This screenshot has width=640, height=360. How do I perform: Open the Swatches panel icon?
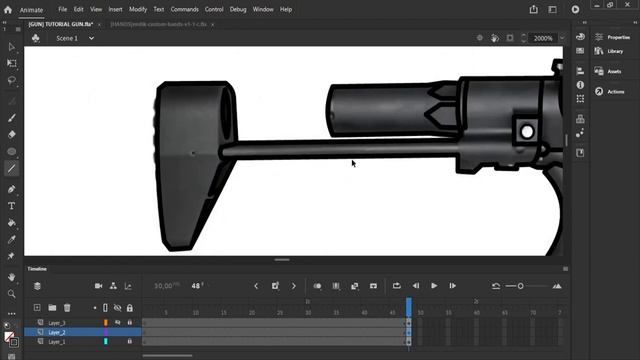pos(580,51)
